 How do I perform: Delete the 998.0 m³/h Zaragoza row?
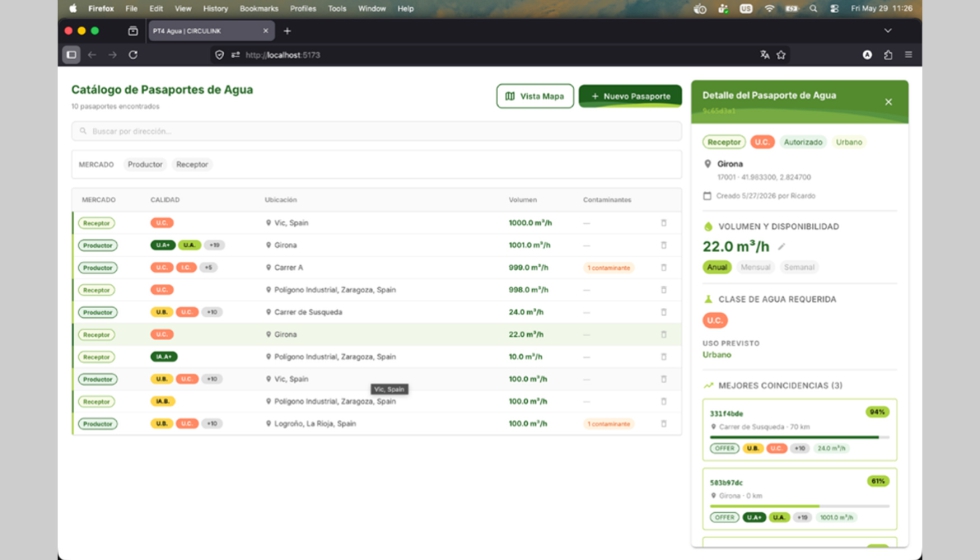coord(664,290)
